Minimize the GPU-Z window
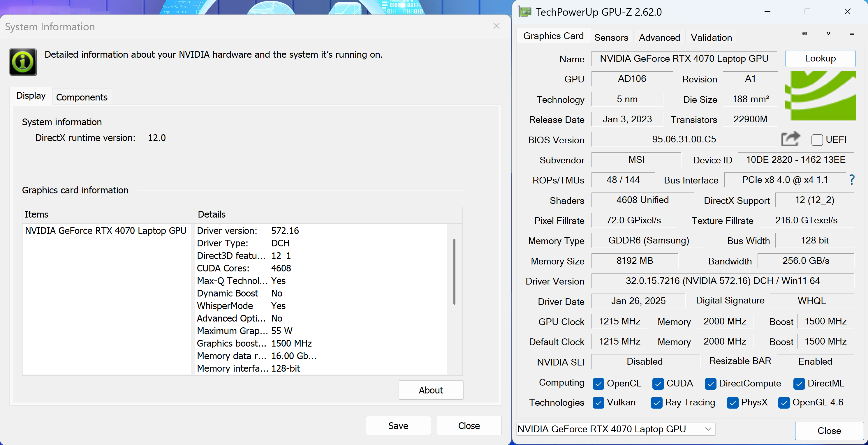Viewport: 868px width, 445px height. 767,12
